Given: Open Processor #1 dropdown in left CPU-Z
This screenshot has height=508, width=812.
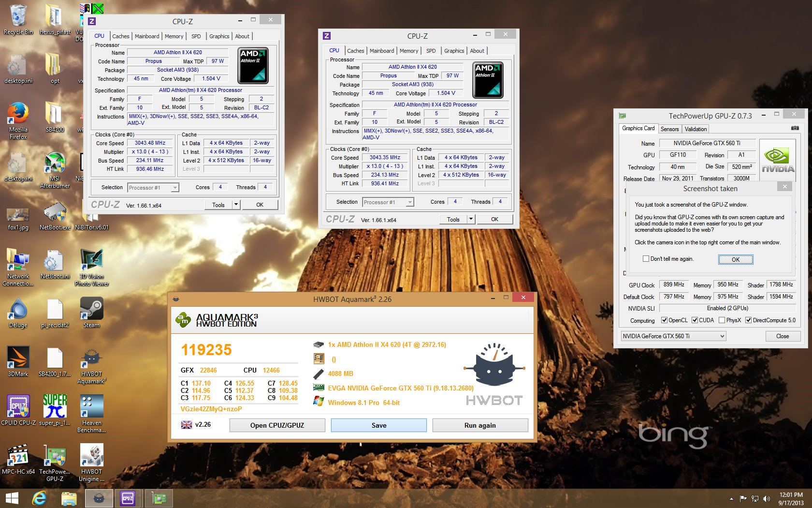Looking at the screenshot, I should [x=153, y=187].
